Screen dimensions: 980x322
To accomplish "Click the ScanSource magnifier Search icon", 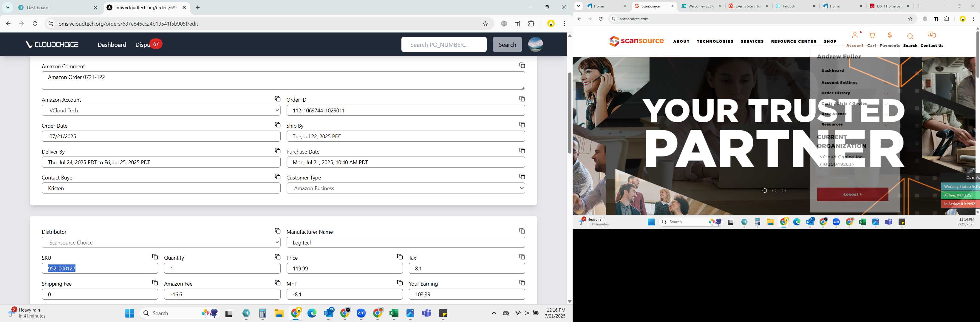I will pyautogui.click(x=910, y=36).
